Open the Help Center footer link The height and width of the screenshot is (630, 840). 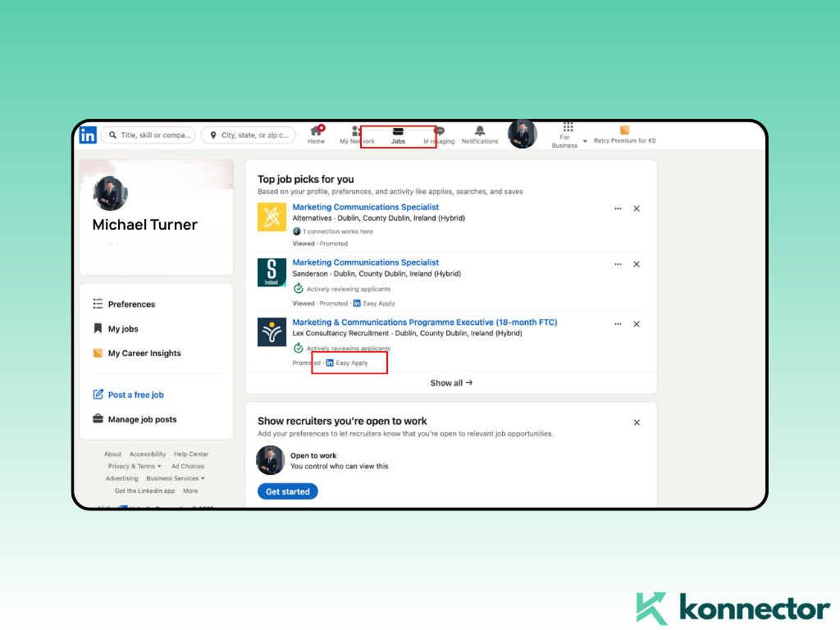pyautogui.click(x=190, y=454)
